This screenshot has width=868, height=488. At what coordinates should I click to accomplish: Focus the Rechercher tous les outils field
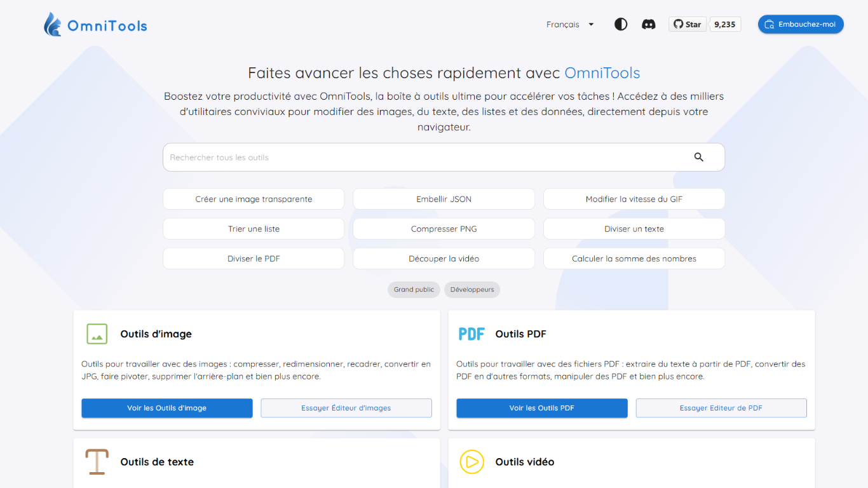426,157
